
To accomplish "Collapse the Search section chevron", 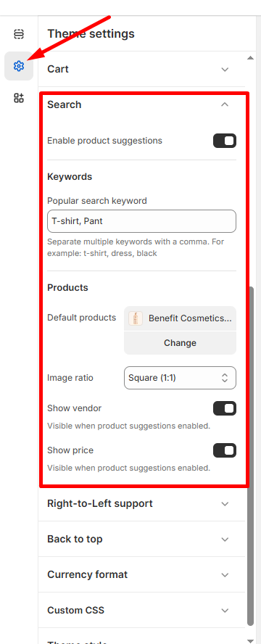I will coord(225,104).
